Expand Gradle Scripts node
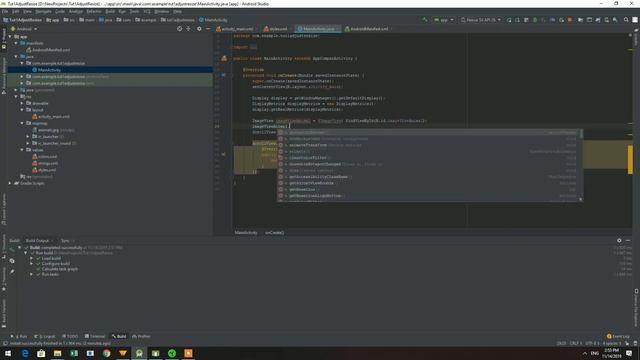The image size is (640, 360). tap(10, 183)
